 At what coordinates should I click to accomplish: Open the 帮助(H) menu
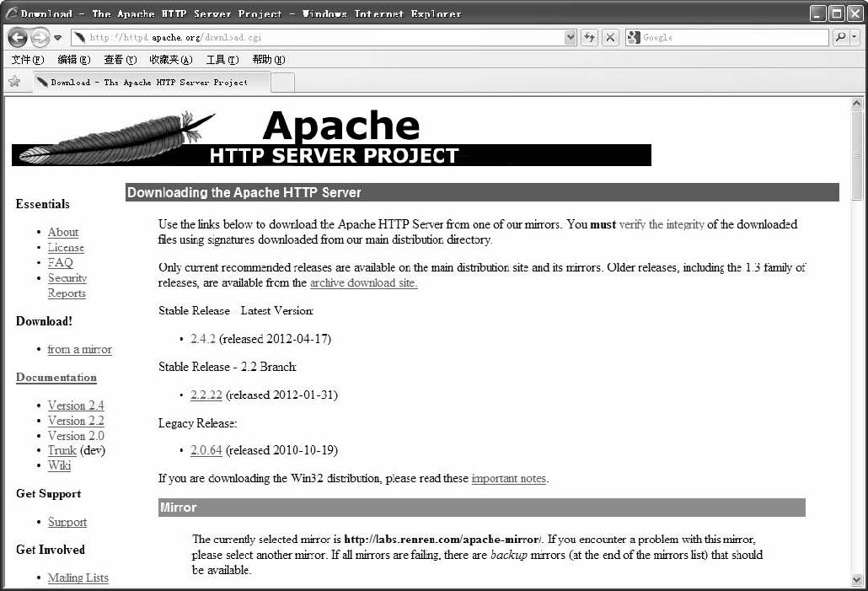tap(269, 59)
